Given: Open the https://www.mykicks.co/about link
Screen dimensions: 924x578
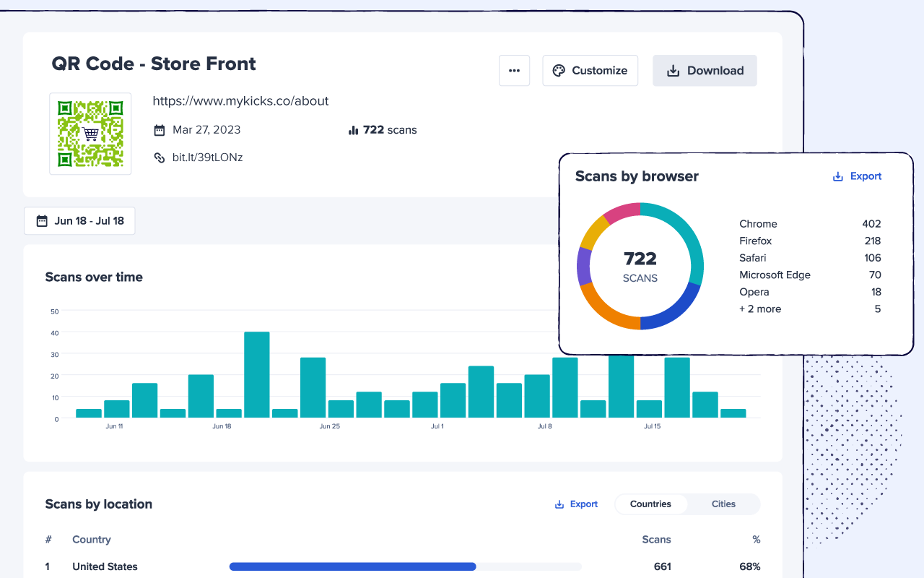Looking at the screenshot, I should click(x=240, y=101).
